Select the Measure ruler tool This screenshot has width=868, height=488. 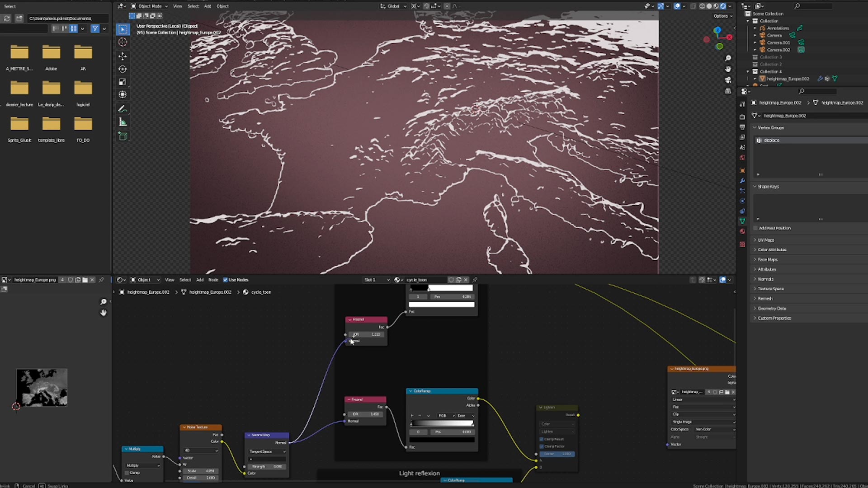pyautogui.click(x=123, y=122)
